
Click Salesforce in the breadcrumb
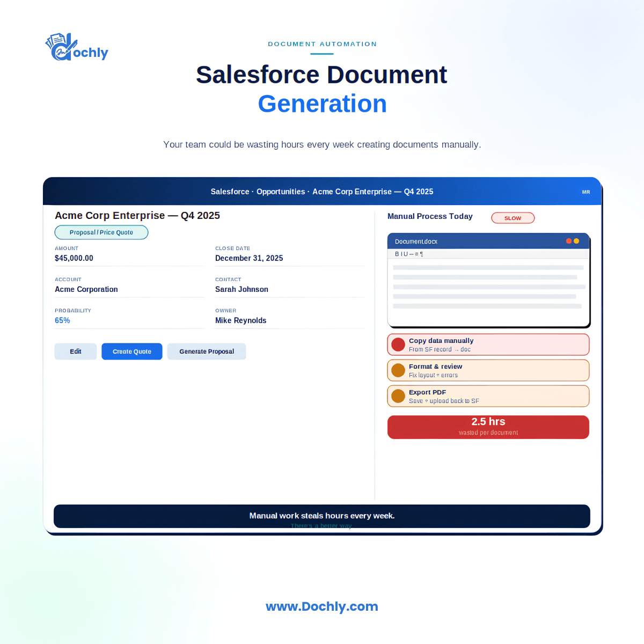point(230,192)
